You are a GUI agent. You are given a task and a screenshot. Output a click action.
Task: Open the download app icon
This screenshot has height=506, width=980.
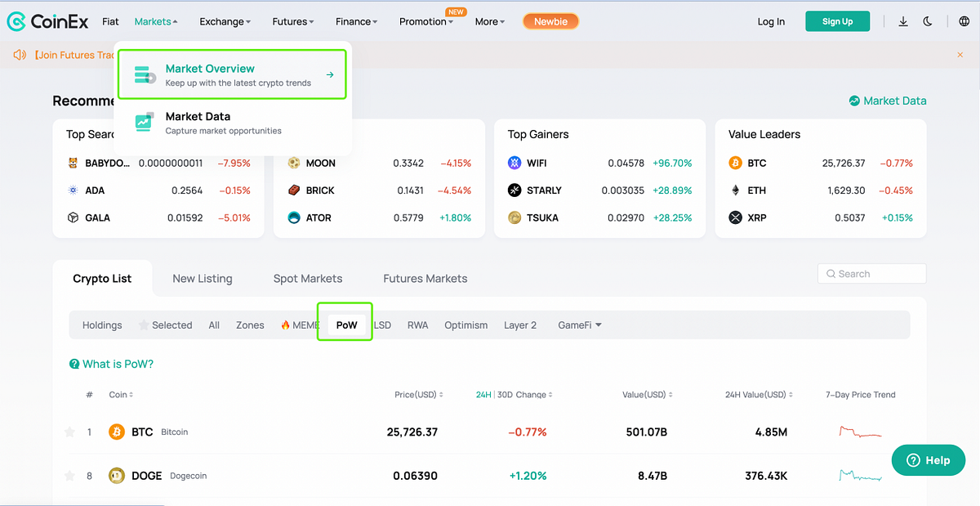(903, 21)
